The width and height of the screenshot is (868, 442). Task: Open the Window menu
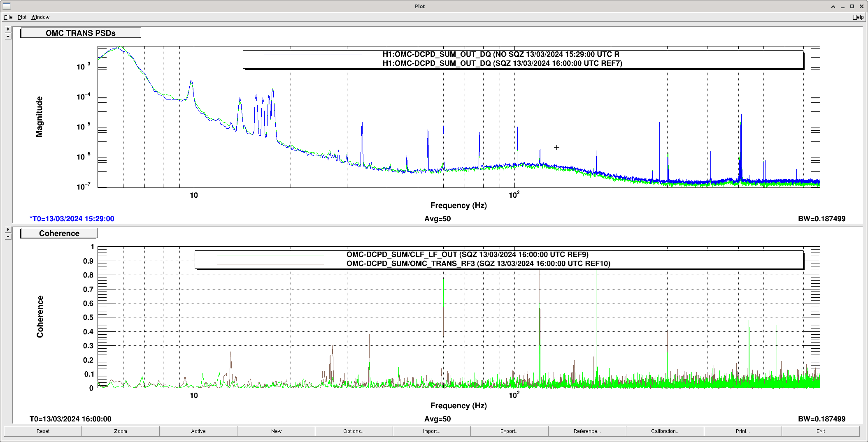[x=40, y=17]
